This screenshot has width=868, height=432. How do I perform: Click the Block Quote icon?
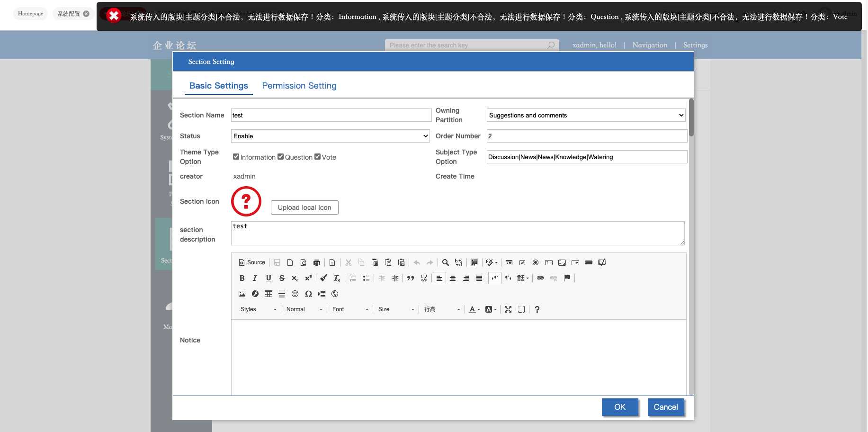[x=411, y=278]
